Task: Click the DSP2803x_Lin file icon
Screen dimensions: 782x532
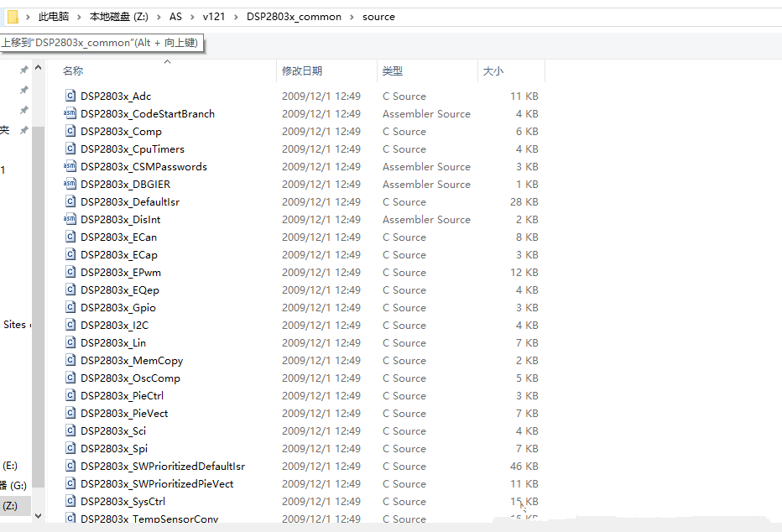Action: point(70,342)
